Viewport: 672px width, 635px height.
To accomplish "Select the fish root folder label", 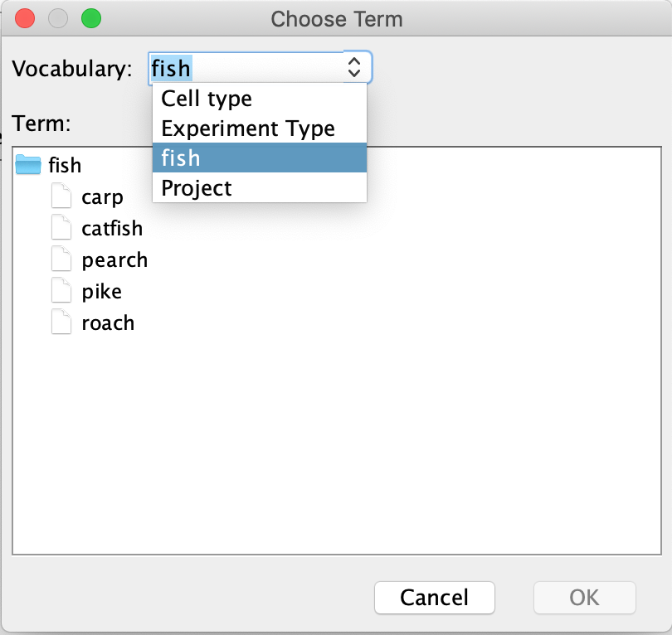I will point(65,165).
